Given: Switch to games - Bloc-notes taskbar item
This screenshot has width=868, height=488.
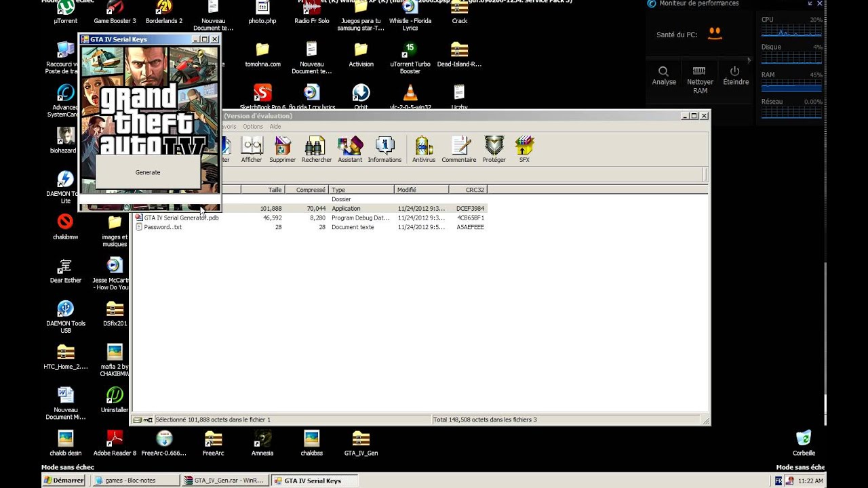Looking at the screenshot, I should (135, 481).
